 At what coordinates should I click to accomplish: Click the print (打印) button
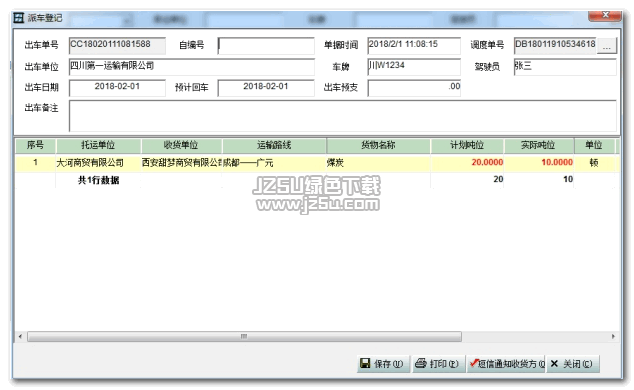coord(438,364)
